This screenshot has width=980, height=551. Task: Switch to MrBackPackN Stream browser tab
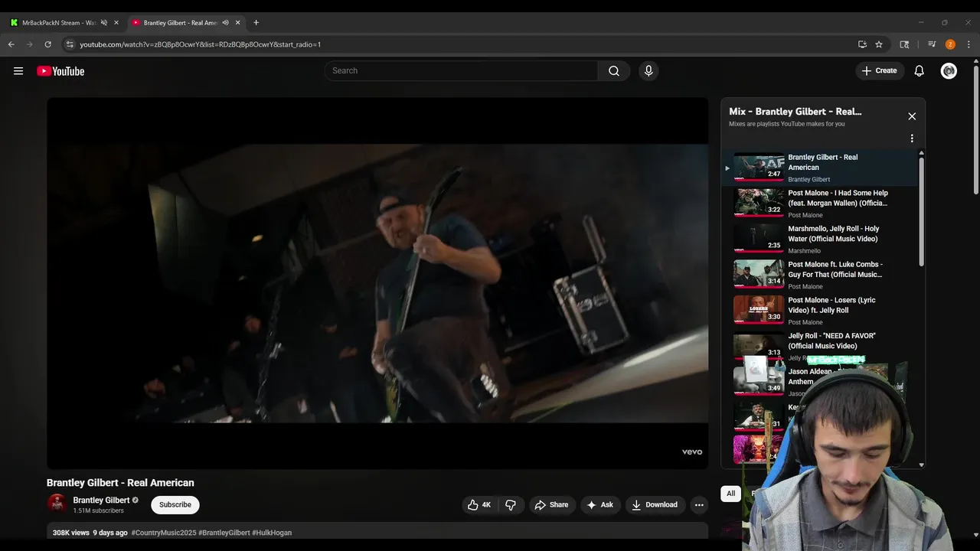point(60,23)
